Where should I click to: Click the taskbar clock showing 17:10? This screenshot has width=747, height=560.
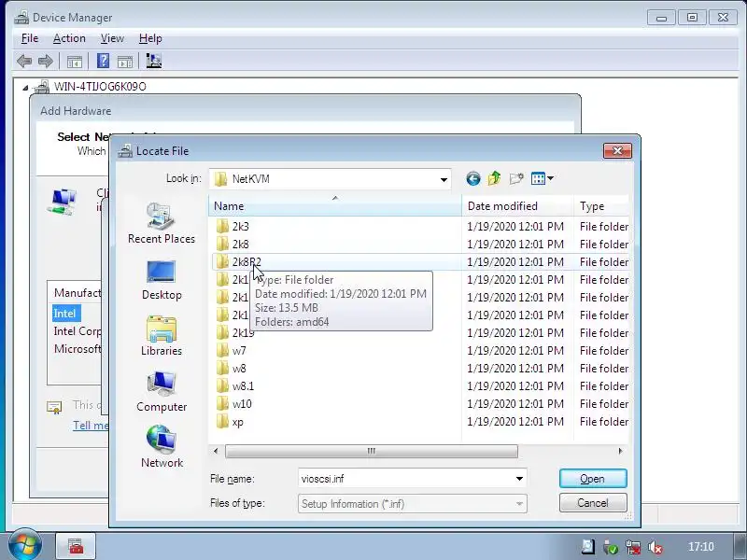tap(701, 547)
